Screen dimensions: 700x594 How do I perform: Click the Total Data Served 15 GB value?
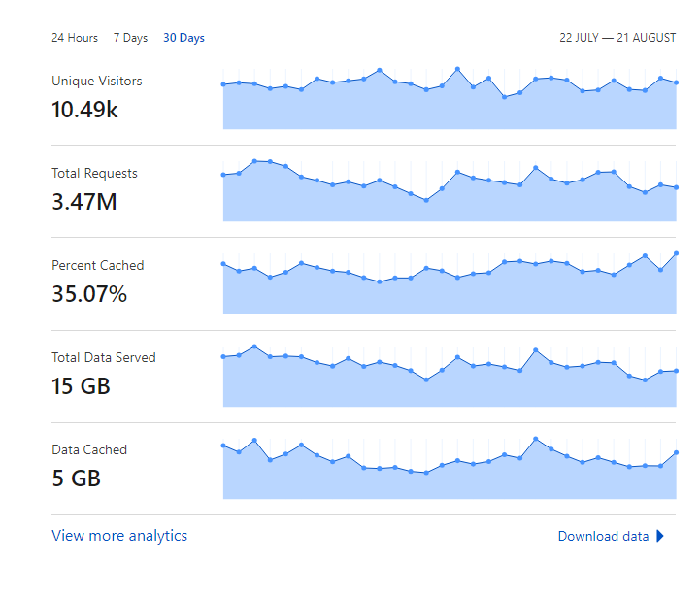coord(81,386)
